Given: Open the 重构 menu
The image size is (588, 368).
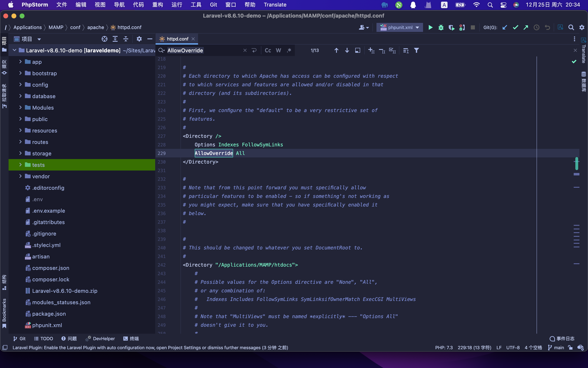Looking at the screenshot, I should point(157,5).
